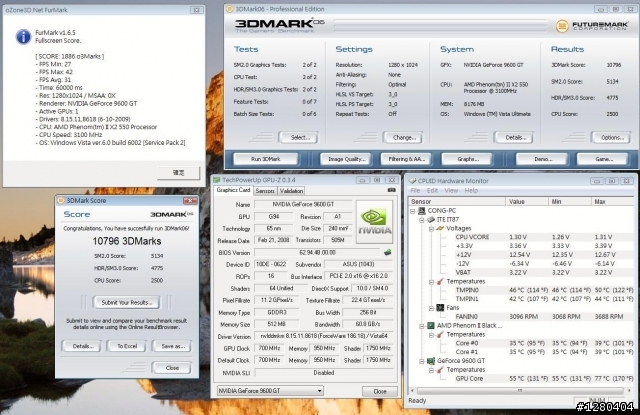Click Close in the 3DMark Score window
This screenshot has width=640, height=415.
pyautogui.click(x=172, y=368)
